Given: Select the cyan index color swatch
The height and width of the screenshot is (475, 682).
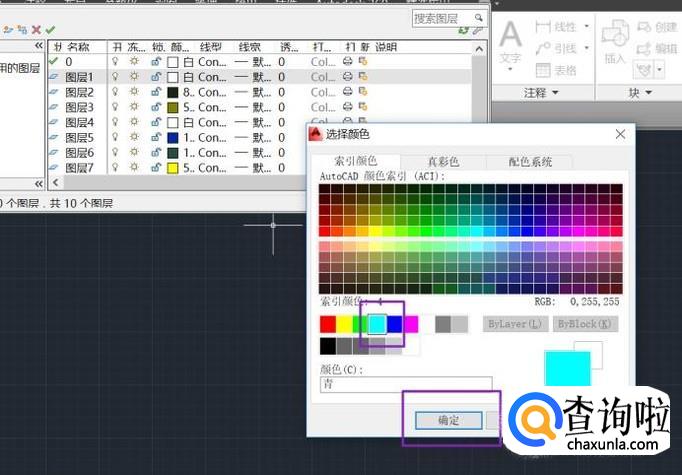Looking at the screenshot, I should [x=378, y=324].
